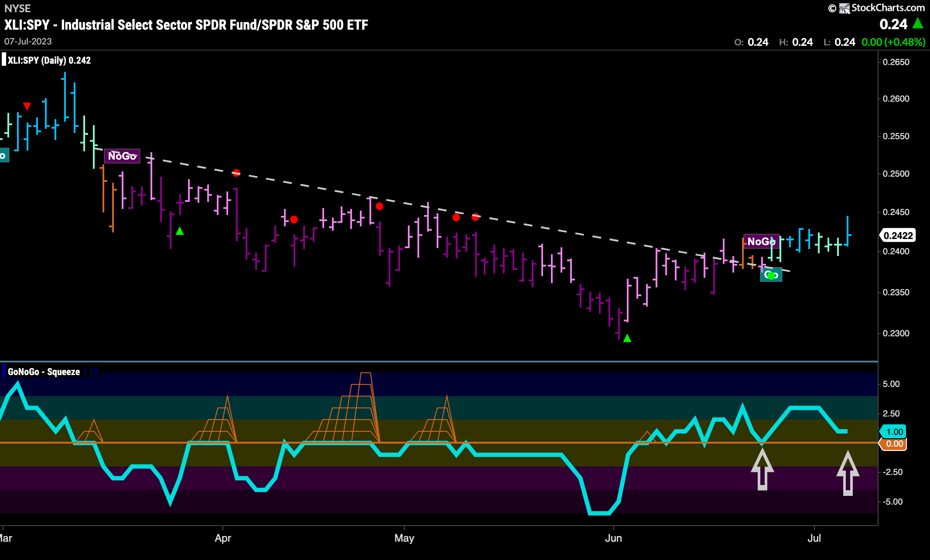This screenshot has height=560, width=930.
Task: Click the red dot in mid-April near 0.2440
Action: (x=294, y=219)
